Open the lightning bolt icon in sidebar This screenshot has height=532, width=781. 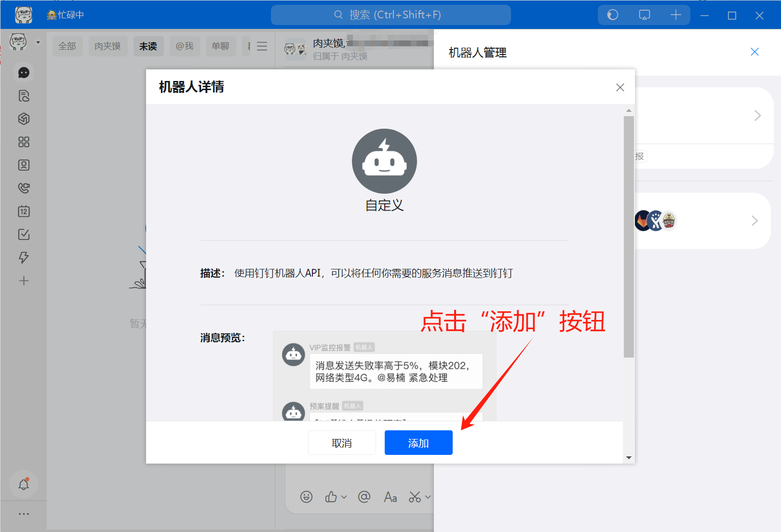24,258
